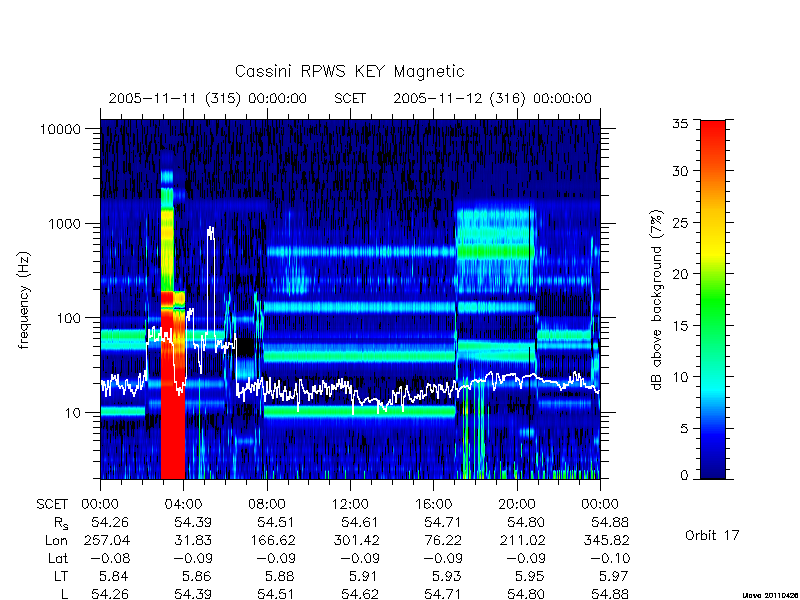Click the 10 label on the color scale
This screenshot has width=800, height=600.
(680, 377)
